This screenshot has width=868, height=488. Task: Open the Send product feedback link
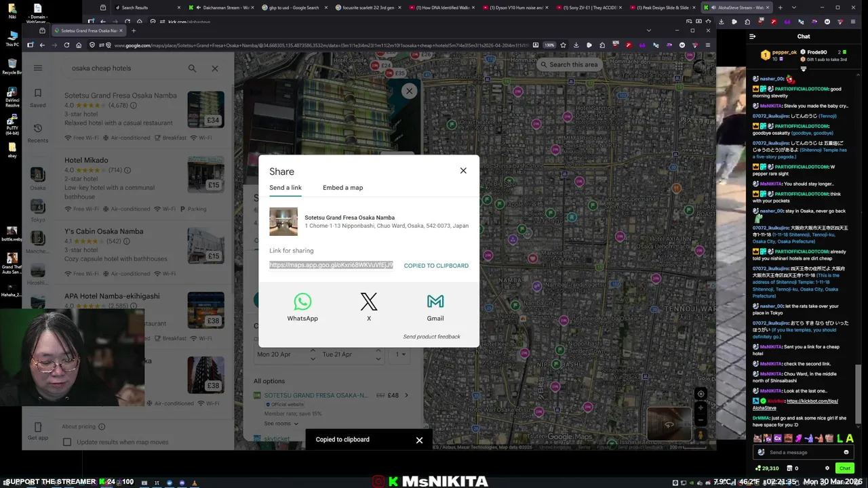point(431,337)
